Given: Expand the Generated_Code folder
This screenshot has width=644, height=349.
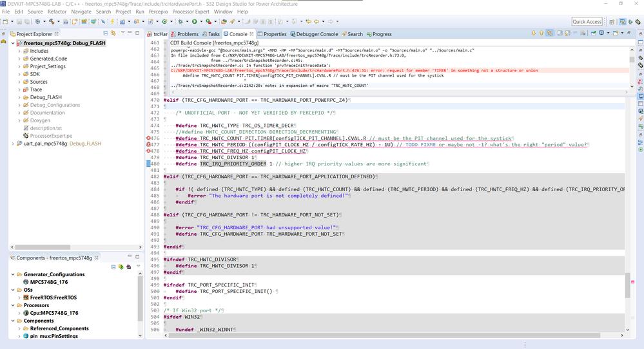Looking at the screenshot, I should click(x=19, y=59).
